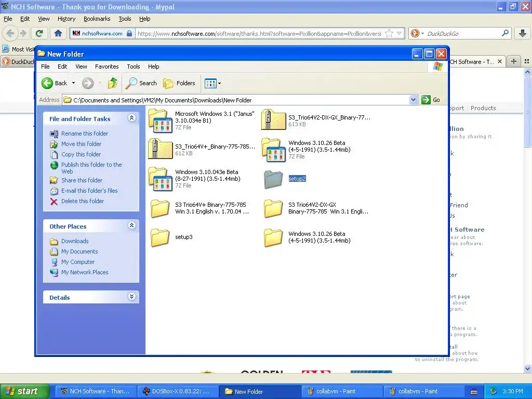This screenshot has height=399, width=532.
Task: Collapse the Other Places panel
Action: point(131,225)
